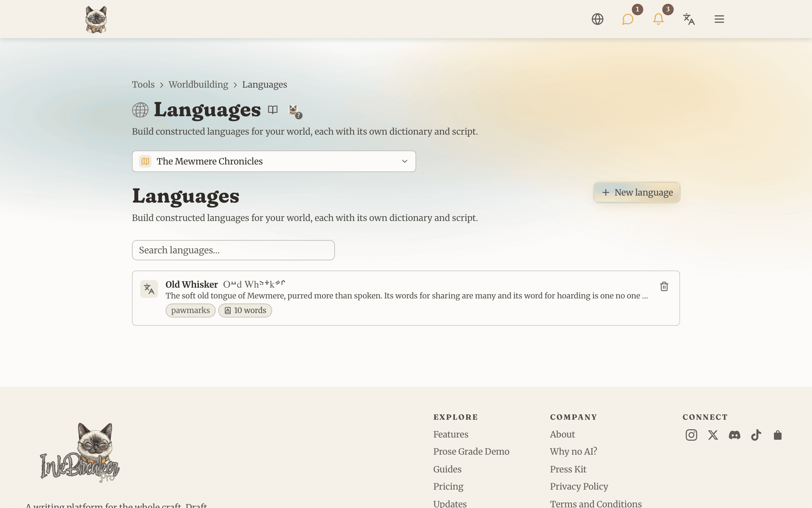This screenshot has height=508, width=812.
Task: Open Instagram link in footer
Action: pyautogui.click(x=691, y=435)
